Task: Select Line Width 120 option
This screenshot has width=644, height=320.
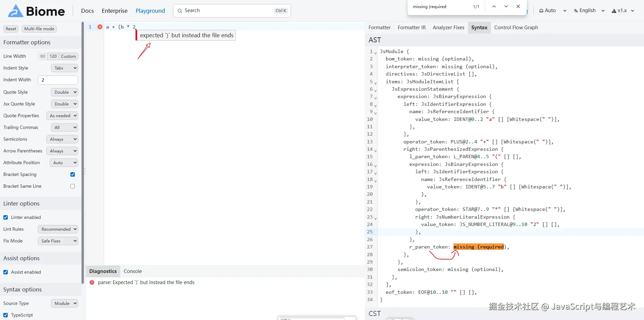Action: tap(53, 56)
